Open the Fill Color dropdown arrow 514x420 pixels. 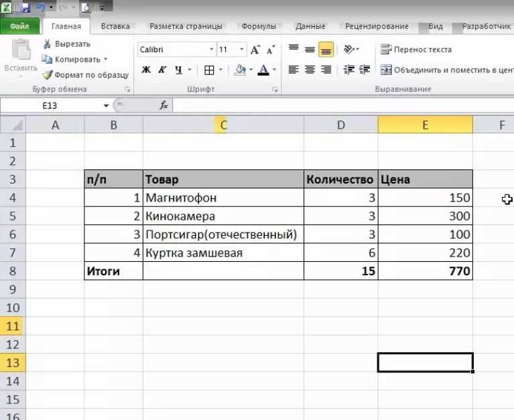click(x=251, y=70)
